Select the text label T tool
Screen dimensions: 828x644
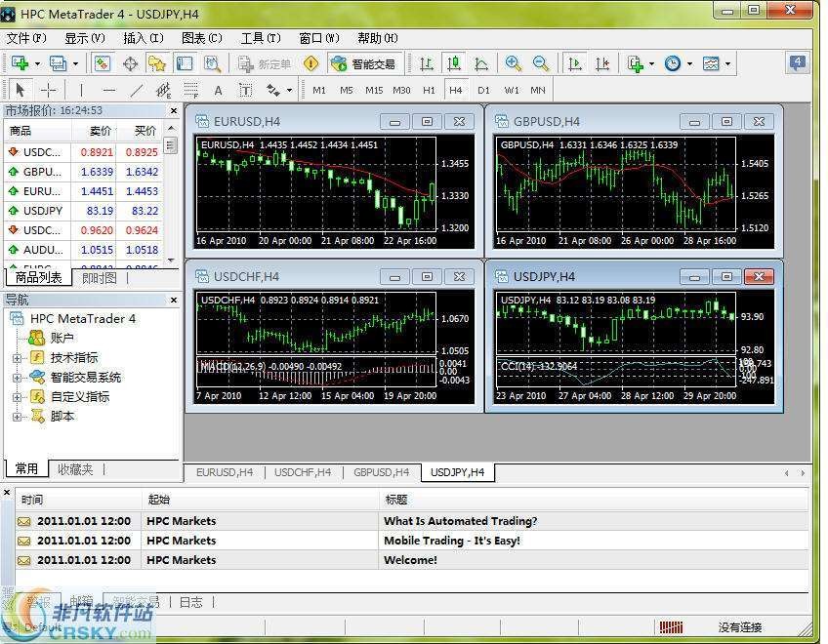[245, 91]
